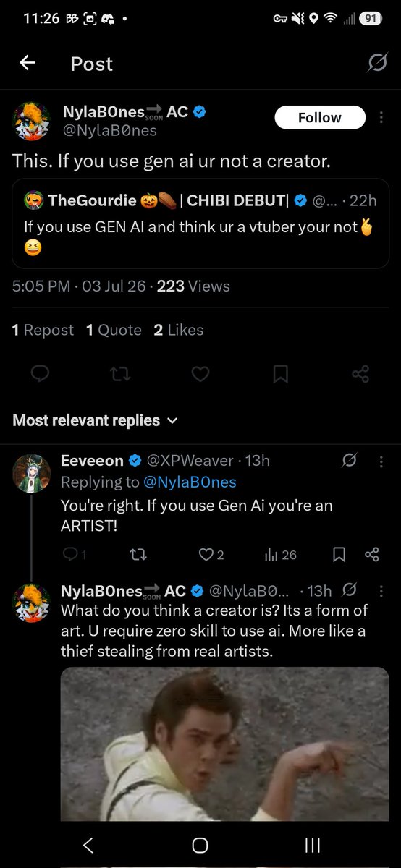View the 1 Repost list
This screenshot has width=401, height=868.
tap(43, 330)
